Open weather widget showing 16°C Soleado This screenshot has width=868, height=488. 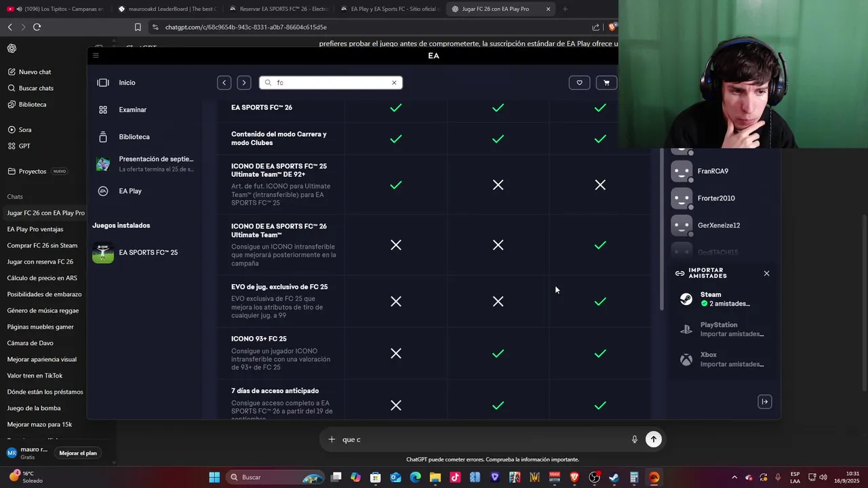pos(25,477)
